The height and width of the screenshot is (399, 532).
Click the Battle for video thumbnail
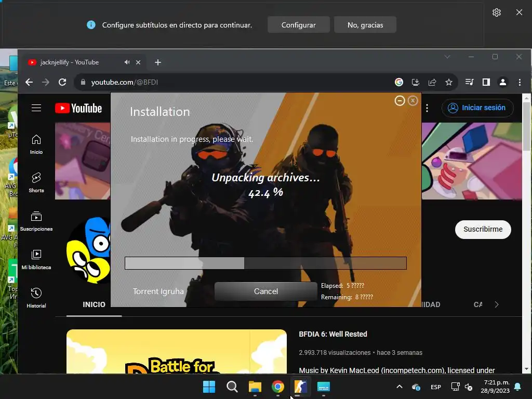pyautogui.click(x=177, y=352)
